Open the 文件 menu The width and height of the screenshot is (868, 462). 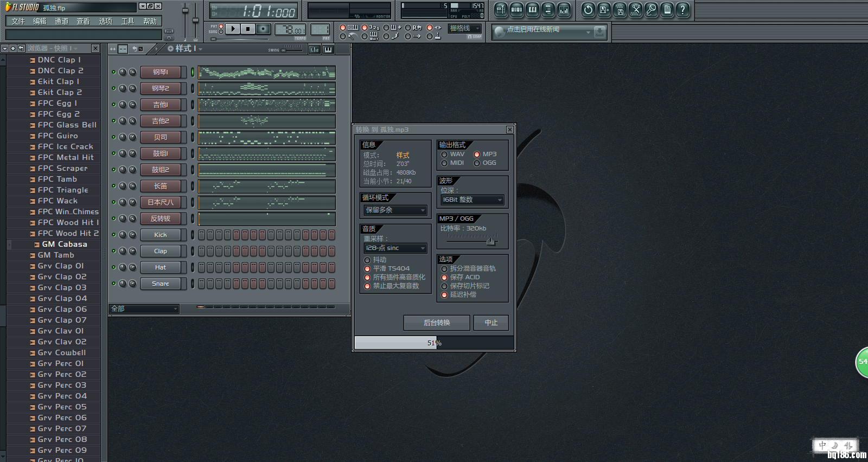coord(18,22)
